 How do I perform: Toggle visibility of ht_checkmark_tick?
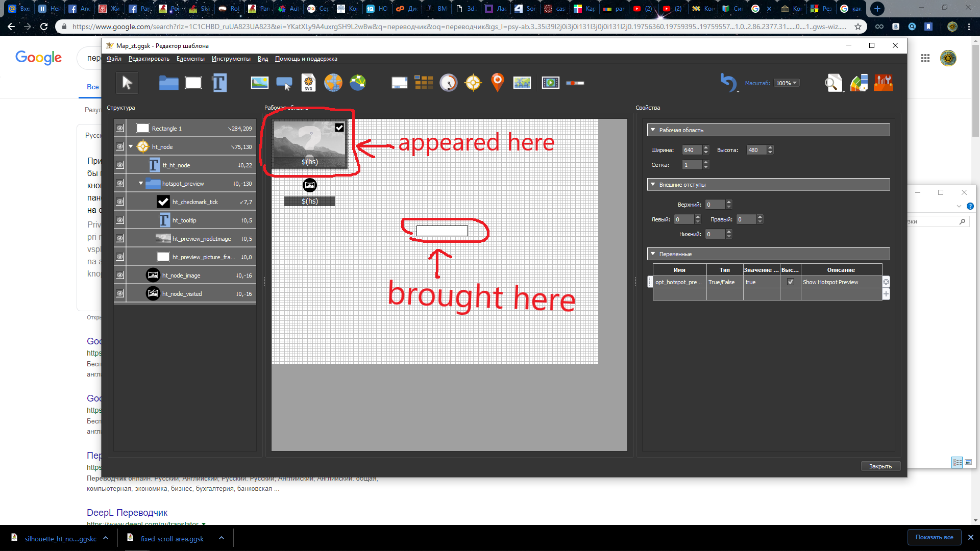point(120,202)
